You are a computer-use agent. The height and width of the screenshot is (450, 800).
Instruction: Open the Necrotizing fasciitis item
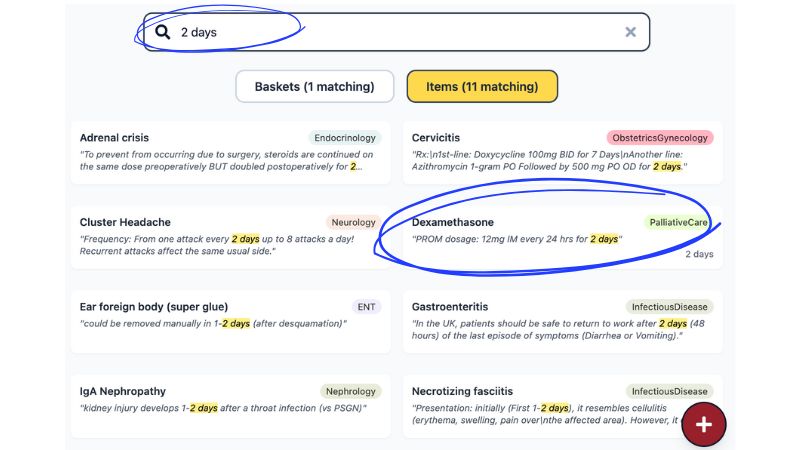(x=563, y=407)
